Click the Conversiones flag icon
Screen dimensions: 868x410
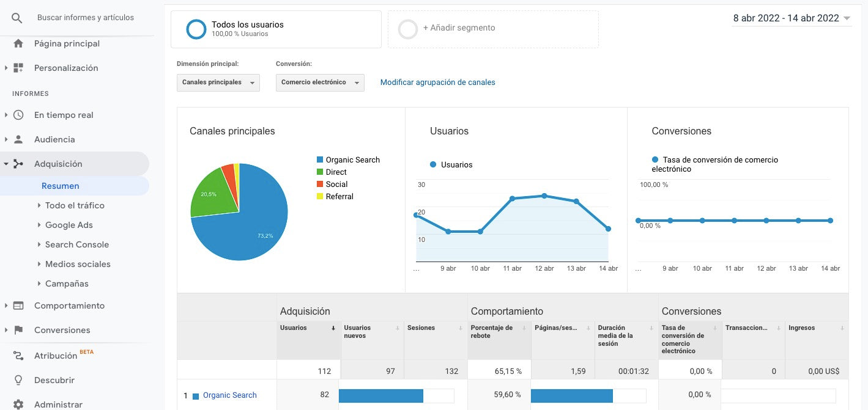pyautogui.click(x=18, y=330)
